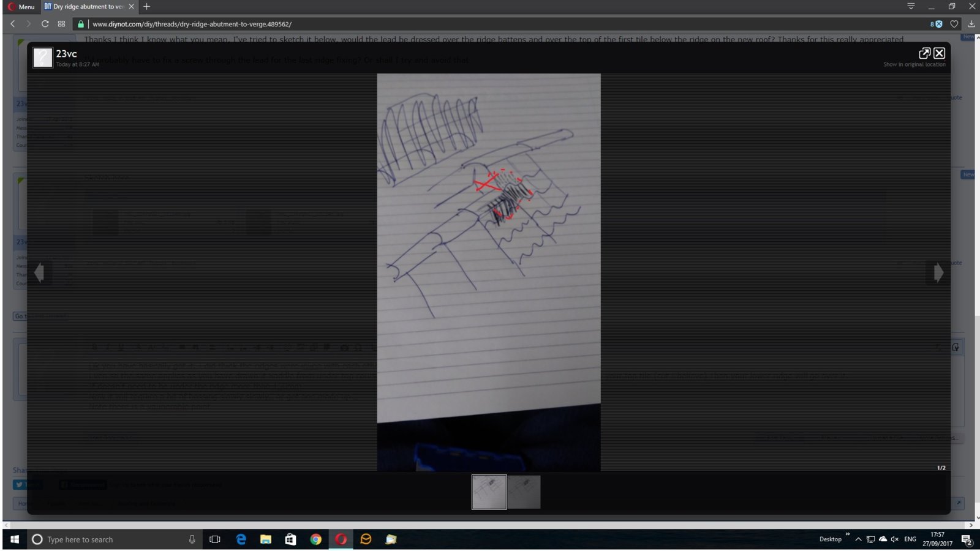
Task: Go to next image arrow
Action: (938, 272)
